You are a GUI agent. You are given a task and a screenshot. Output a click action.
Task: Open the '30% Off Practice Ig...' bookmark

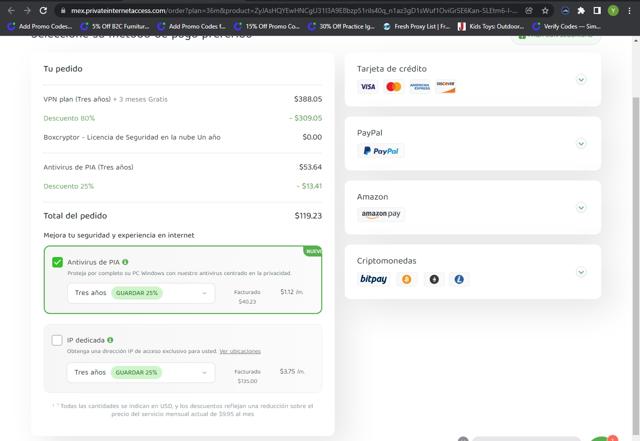pyautogui.click(x=341, y=27)
